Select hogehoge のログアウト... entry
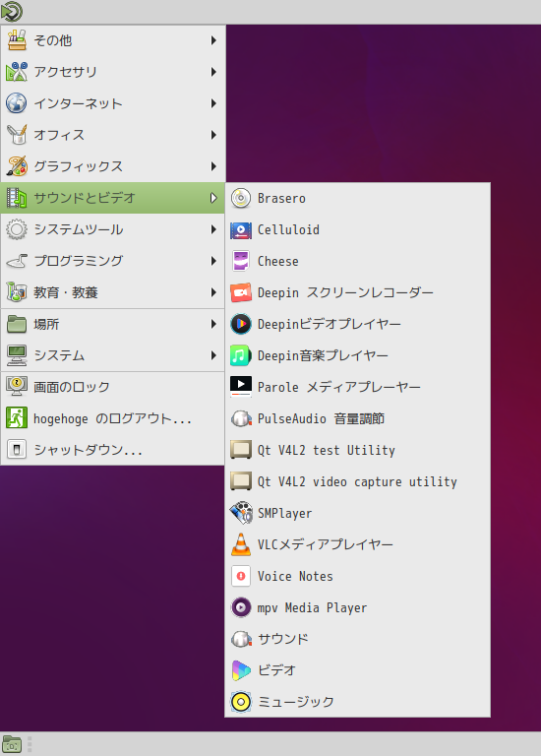Viewport: 541px width, 756px height. (113, 418)
